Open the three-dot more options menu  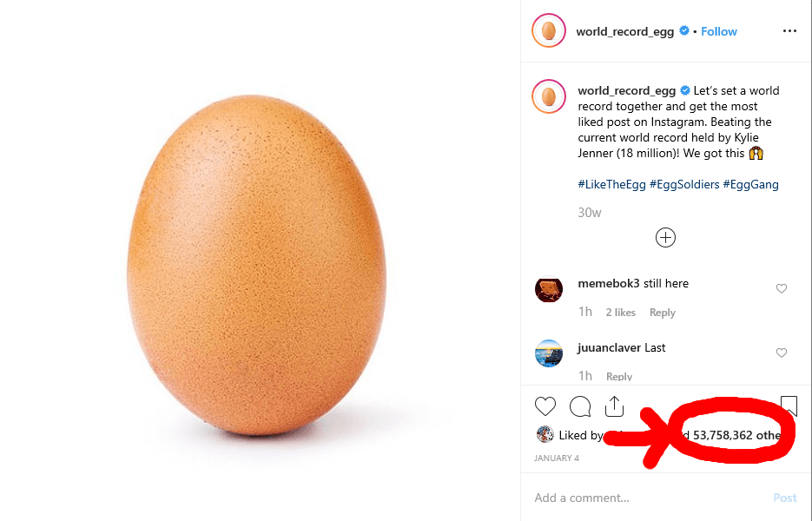tap(789, 31)
